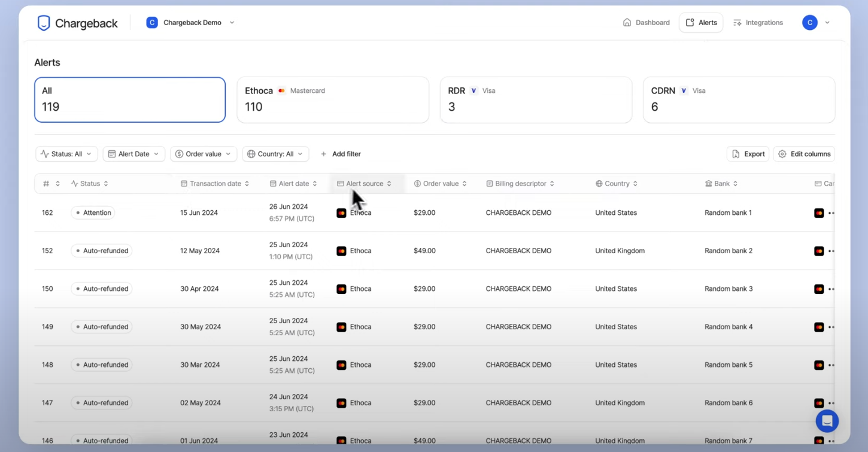Select the Ethoca Mastercard card showing 110

[333, 99]
